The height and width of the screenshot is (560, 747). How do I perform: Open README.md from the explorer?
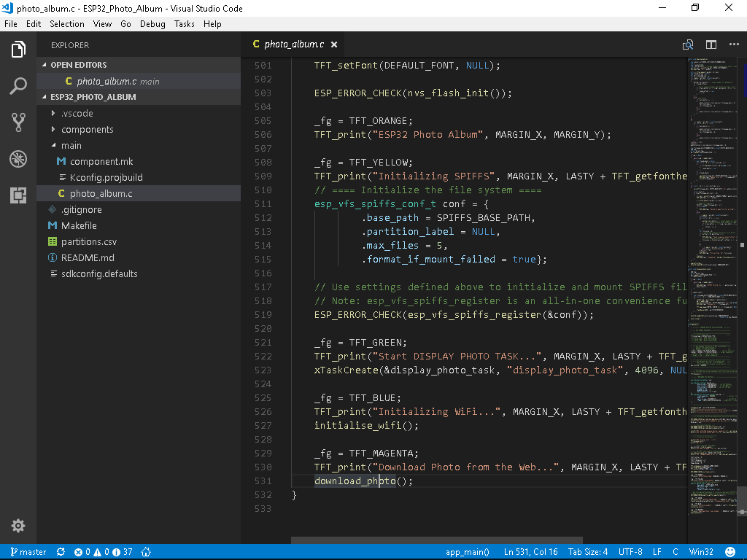click(x=139, y=257)
